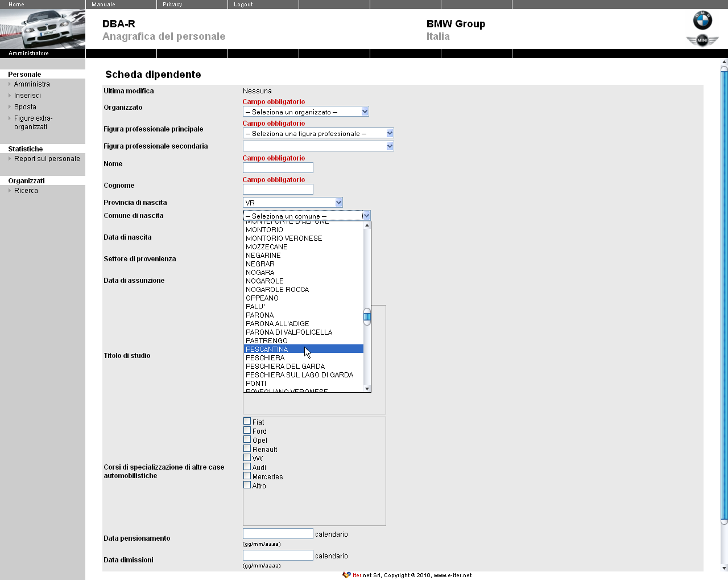Tick the Opel checkbox
This screenshot has height=580, width=728.
tap(247, 439)
